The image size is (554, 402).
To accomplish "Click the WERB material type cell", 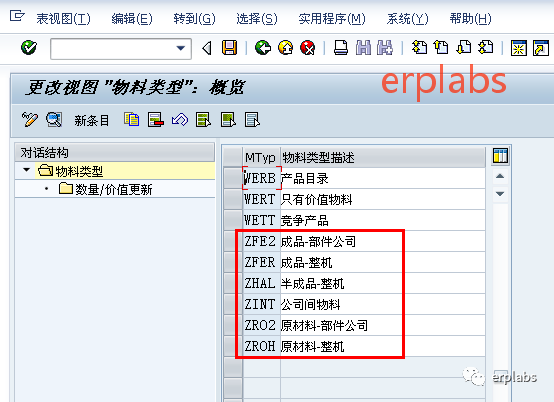I will 261,178.
